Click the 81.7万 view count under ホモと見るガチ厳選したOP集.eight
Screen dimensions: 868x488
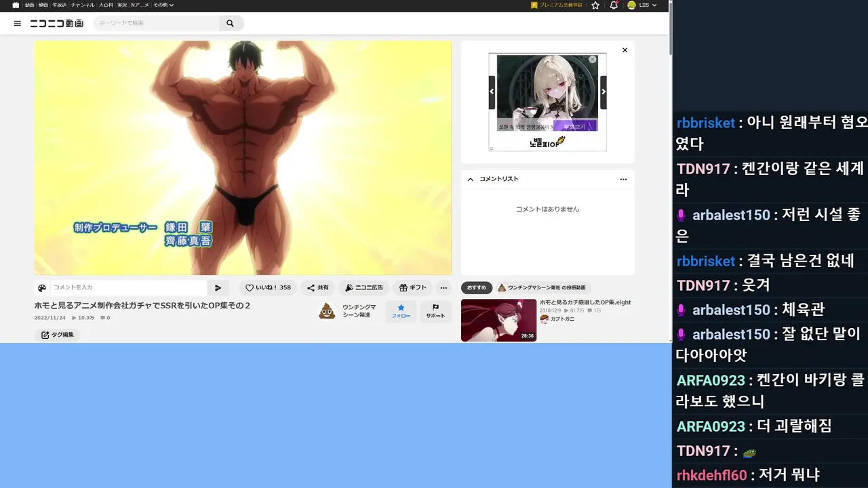[x=574, y=310]
